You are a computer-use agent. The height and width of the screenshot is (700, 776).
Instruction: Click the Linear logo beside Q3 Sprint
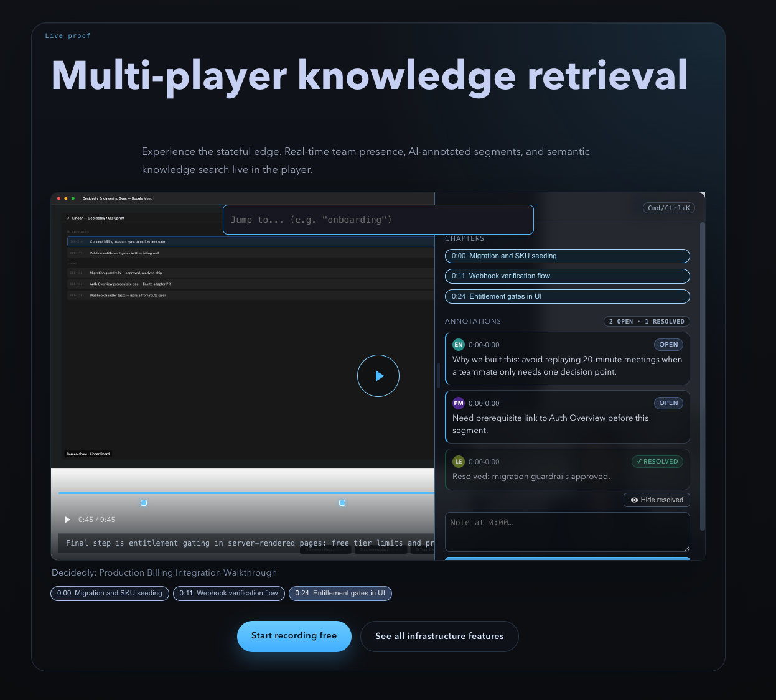(67, 218)
